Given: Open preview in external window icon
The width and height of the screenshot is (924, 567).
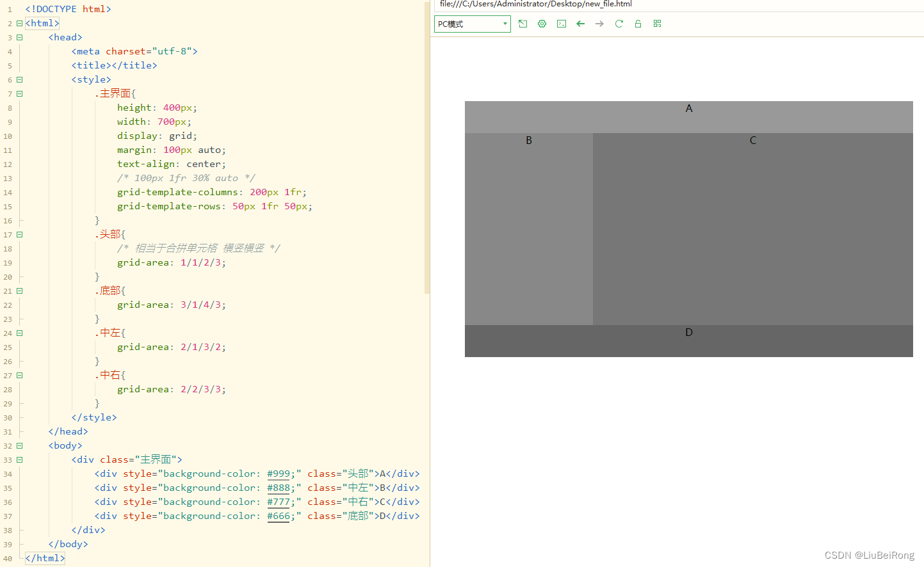Looking at the screenshot, I should click(523, 24).
